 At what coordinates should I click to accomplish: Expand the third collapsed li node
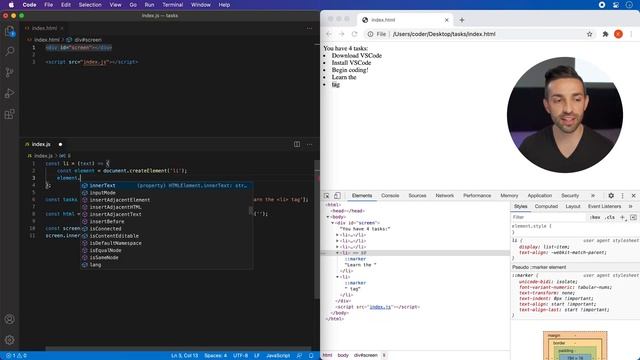338,247
